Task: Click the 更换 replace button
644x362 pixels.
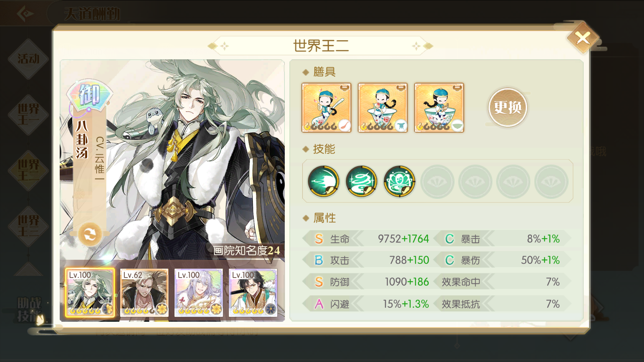Action: (x=508, y=107)
